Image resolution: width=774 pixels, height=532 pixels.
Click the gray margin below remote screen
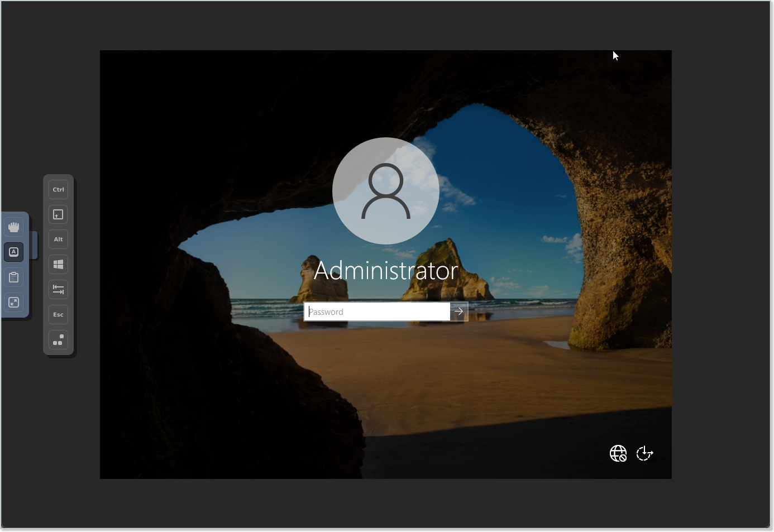[x=385, y=502]
